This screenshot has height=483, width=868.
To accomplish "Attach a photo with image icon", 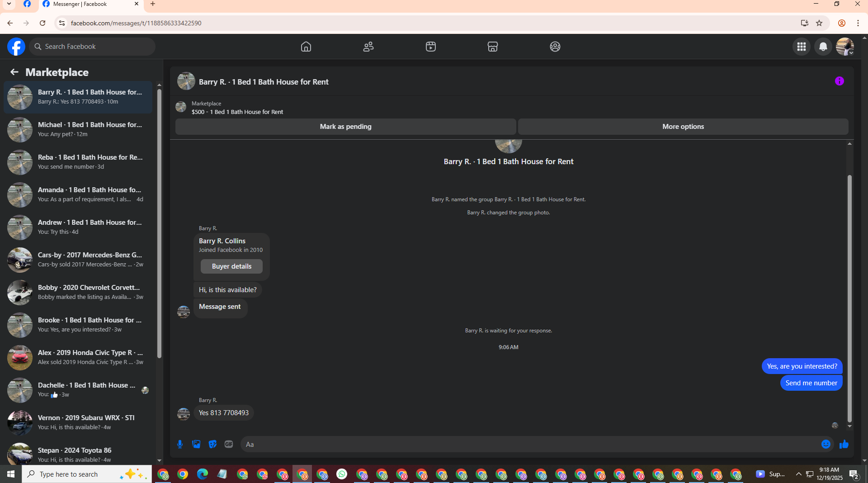I will coord(196,444).
